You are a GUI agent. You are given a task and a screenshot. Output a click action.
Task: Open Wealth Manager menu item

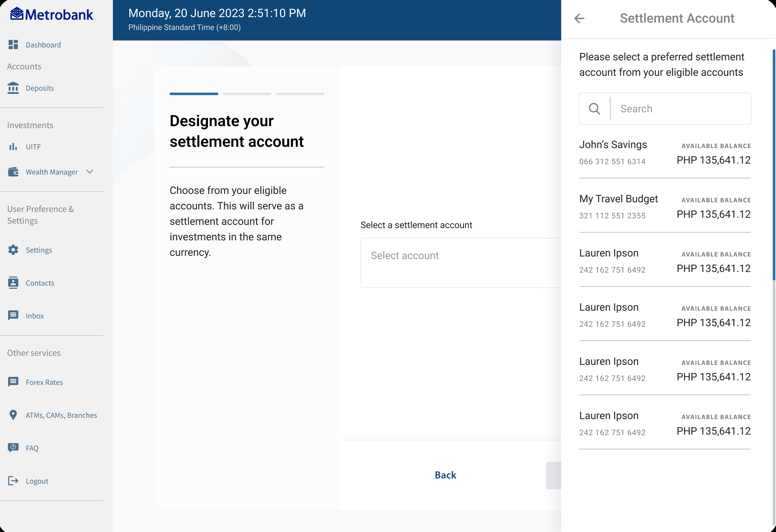52,172
